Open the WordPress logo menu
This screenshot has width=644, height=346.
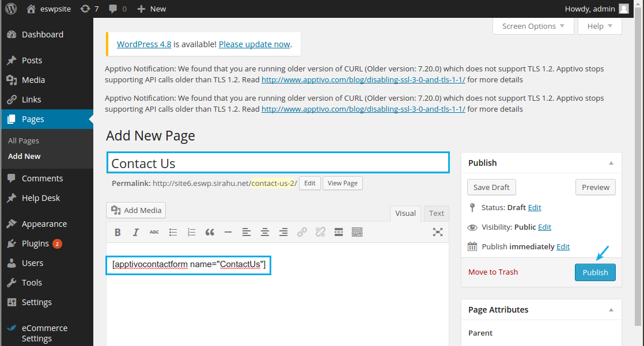pyautogui.click(x=11, y=9)
